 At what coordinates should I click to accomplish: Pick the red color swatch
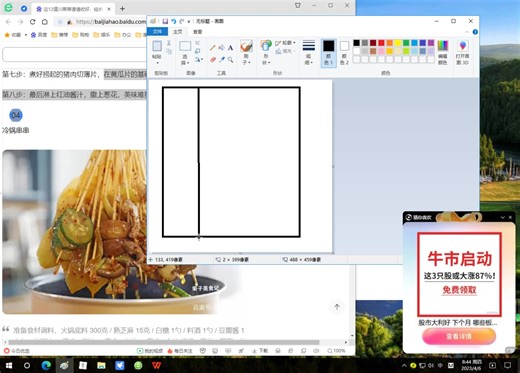click(x=381, y=43)
